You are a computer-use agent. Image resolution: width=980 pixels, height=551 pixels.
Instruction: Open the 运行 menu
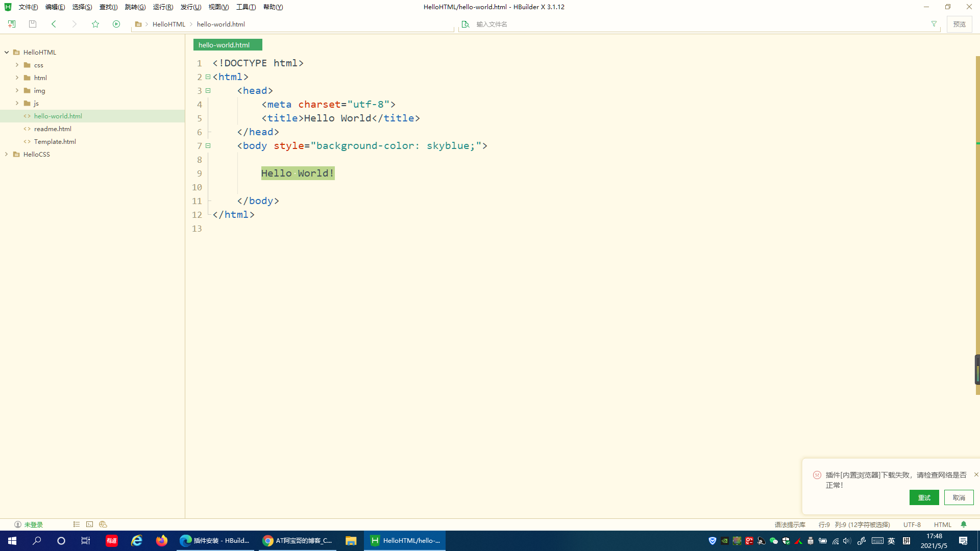pos(162,7)
